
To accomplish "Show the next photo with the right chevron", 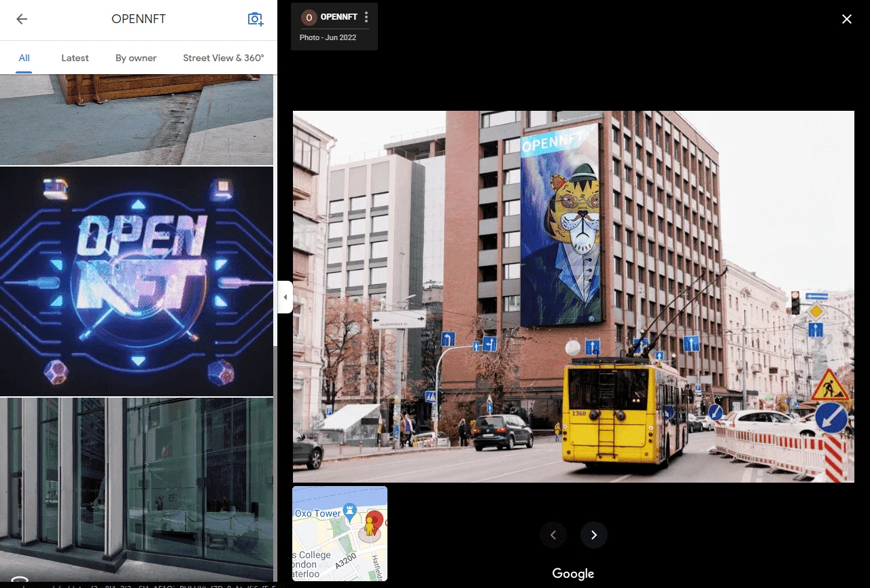I will coord(594,535).
